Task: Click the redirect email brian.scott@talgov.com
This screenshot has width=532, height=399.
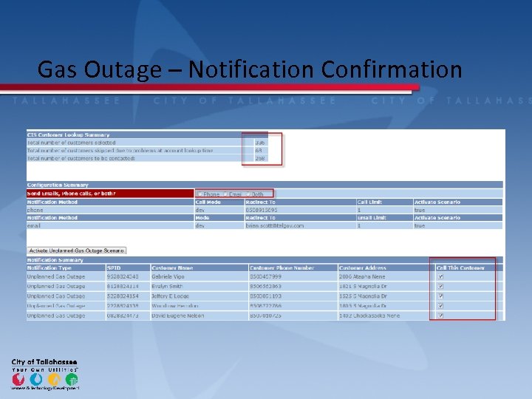Action: 275,225
